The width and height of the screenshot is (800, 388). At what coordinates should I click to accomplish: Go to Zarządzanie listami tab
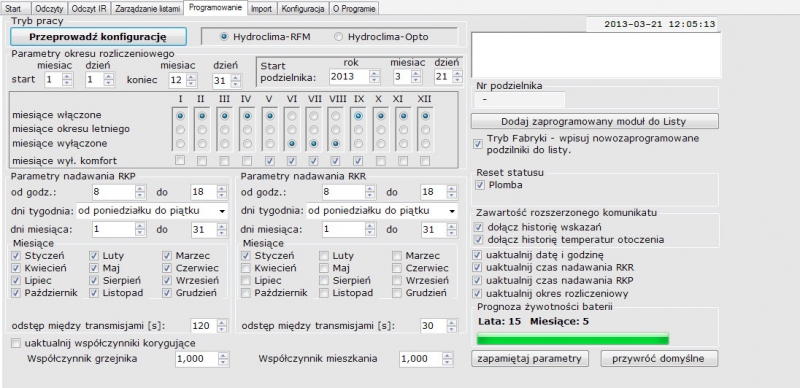[147, 9]
